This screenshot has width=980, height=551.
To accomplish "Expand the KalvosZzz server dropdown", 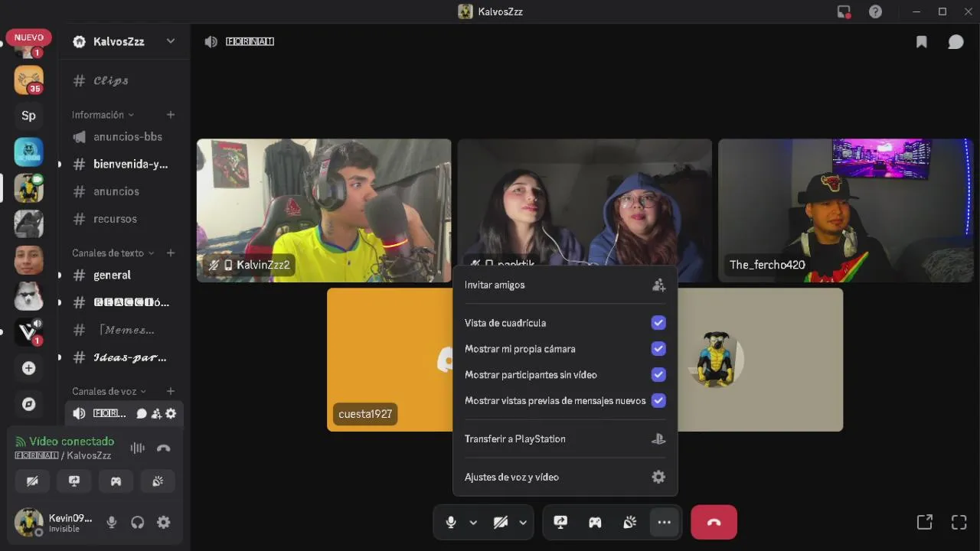I will coord(171,41).
